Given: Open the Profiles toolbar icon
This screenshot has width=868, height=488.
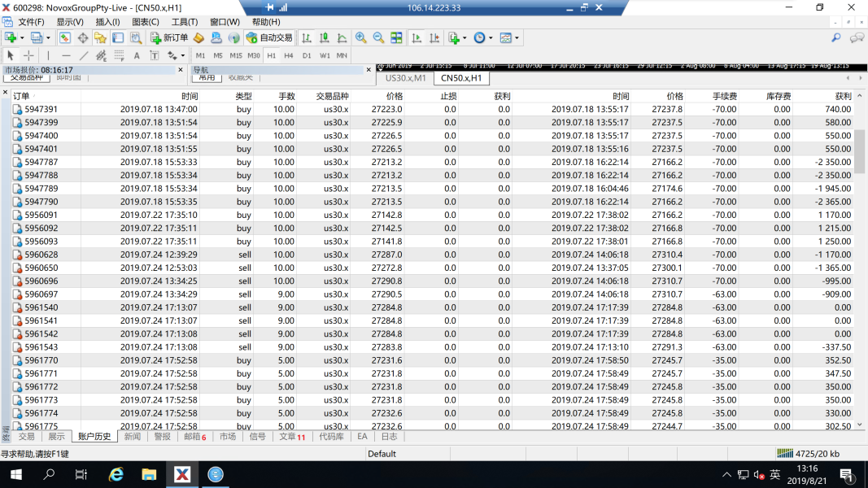Looking at the screenshot, I should pos(36,37).
